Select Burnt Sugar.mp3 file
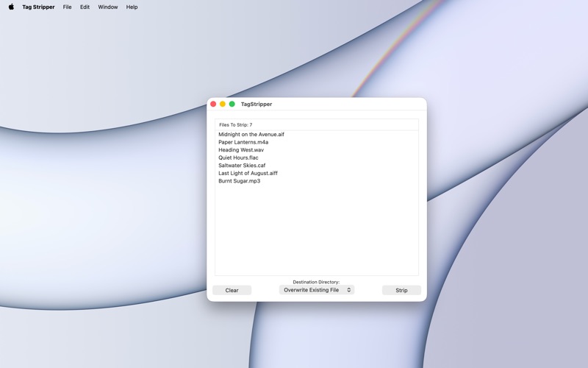 (x=317, y=181)
